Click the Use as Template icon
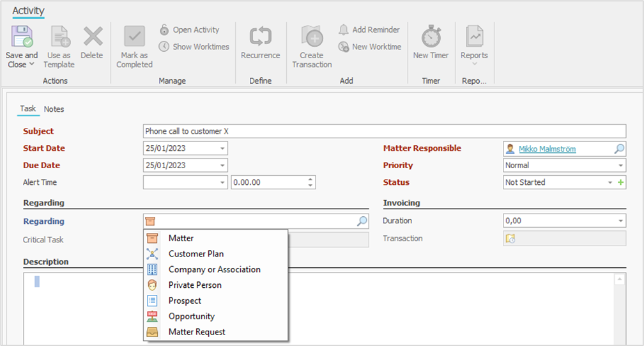 point(59,37)
